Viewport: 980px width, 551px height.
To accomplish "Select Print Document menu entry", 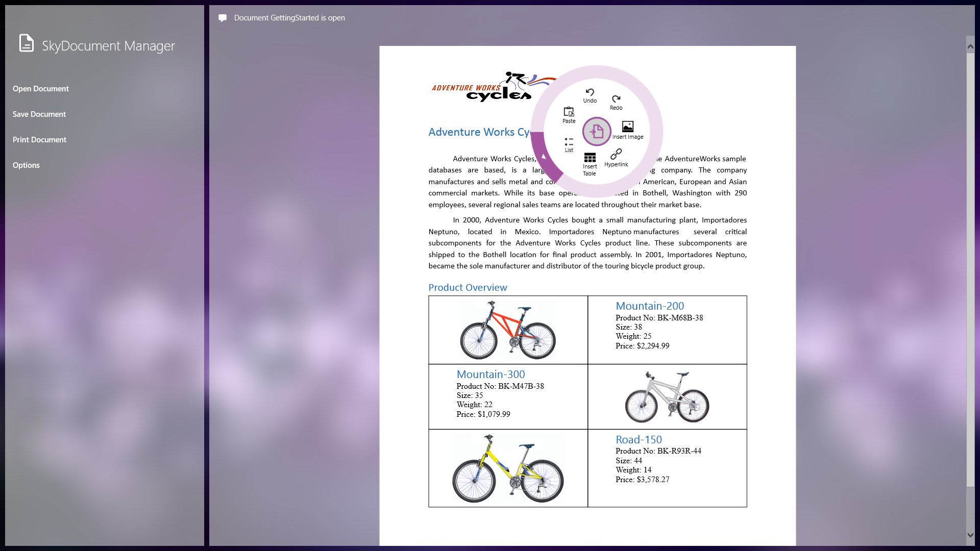I will 39,140.
